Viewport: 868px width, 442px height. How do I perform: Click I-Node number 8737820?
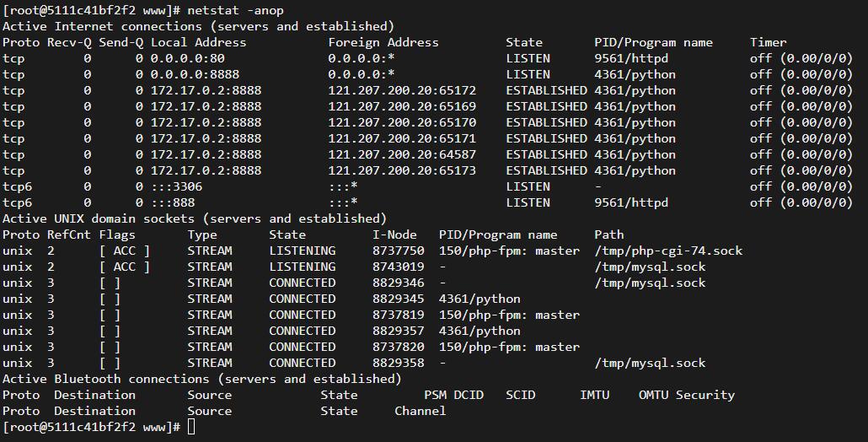click(x=398, y=348)
